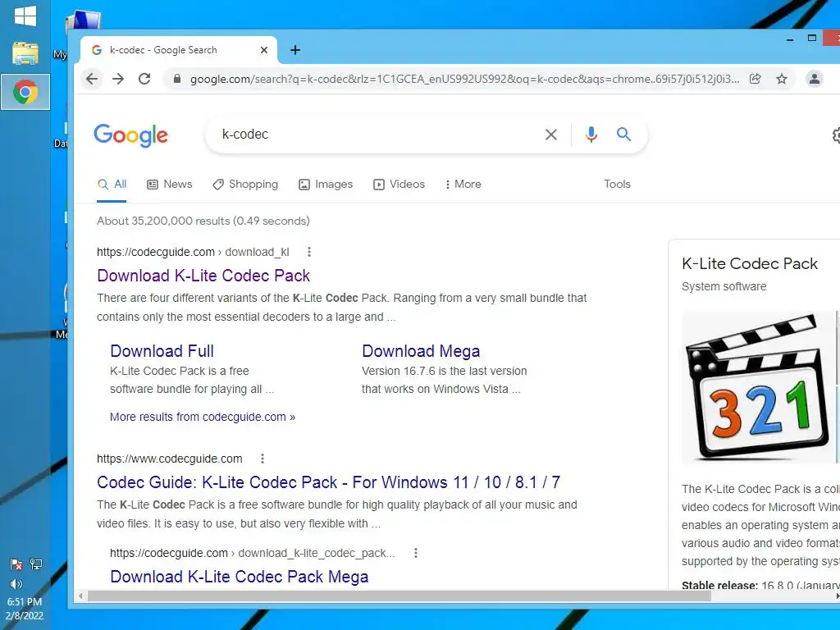Click the 'System software' subtitle
840x630 pixels.
[724, 286]
